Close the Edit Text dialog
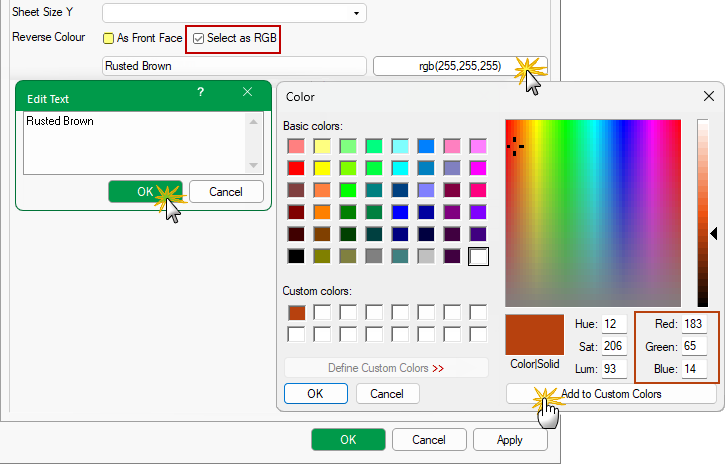 pyautogui.click(x=248, y=92)
